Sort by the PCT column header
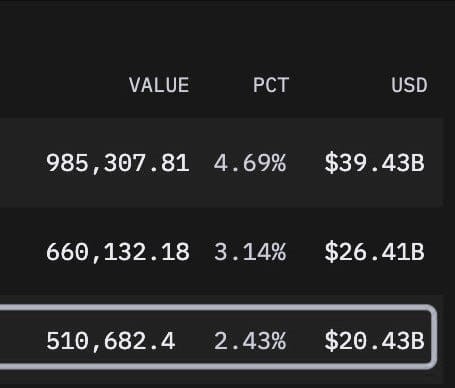This screenshot has width=455, height=388. click(271, 85)
